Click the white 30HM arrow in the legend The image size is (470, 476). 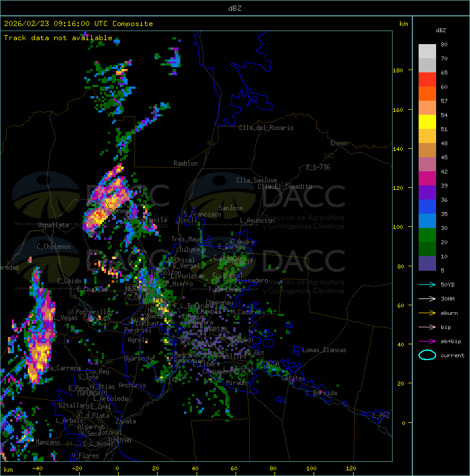pos(427,298)
